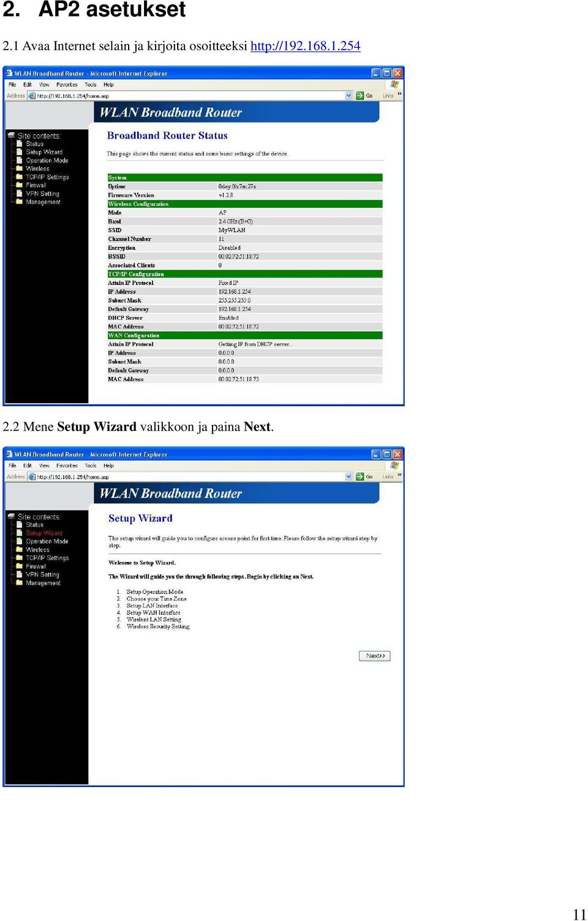Open VPN Setting link in Setup Wizard window sidebar

[x=43, y=575]
